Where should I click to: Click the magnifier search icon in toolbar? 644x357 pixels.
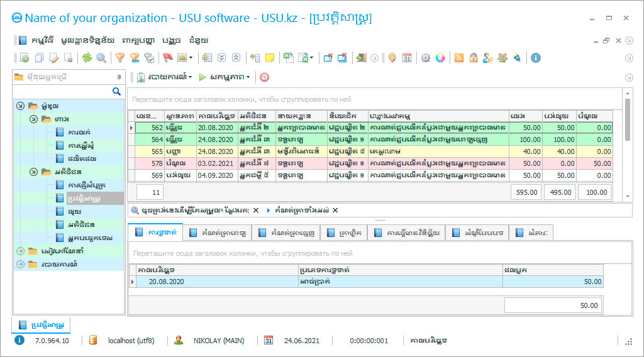(101, 58)
